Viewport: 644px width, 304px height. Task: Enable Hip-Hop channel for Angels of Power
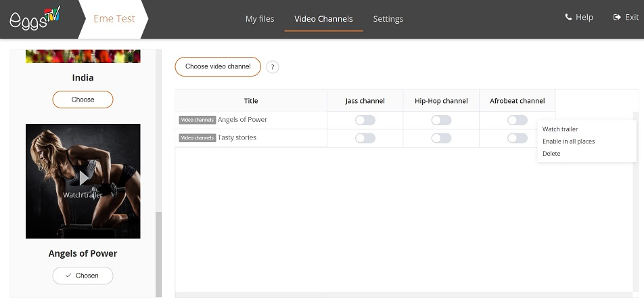pyautogui.click(x=441, y=120)
